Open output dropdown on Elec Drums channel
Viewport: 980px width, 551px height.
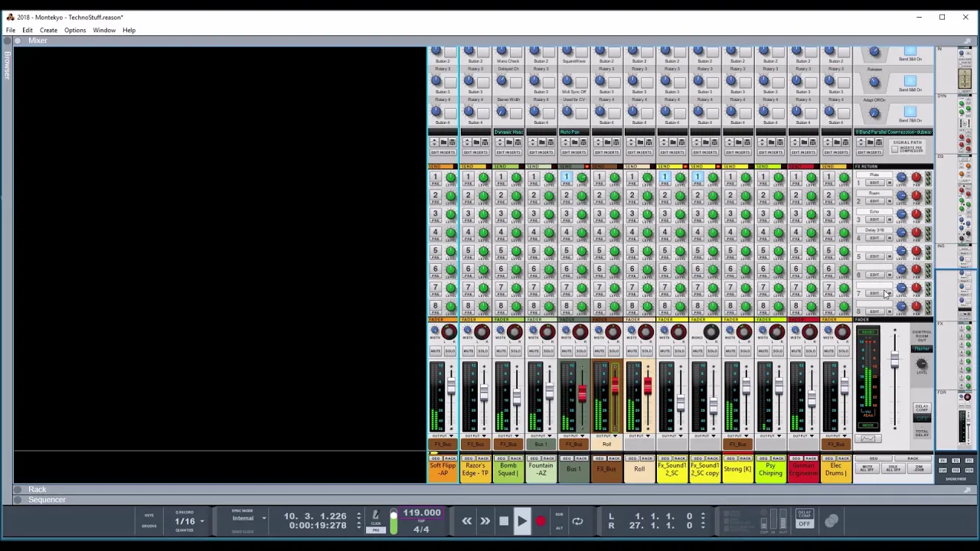click(836, 445)
